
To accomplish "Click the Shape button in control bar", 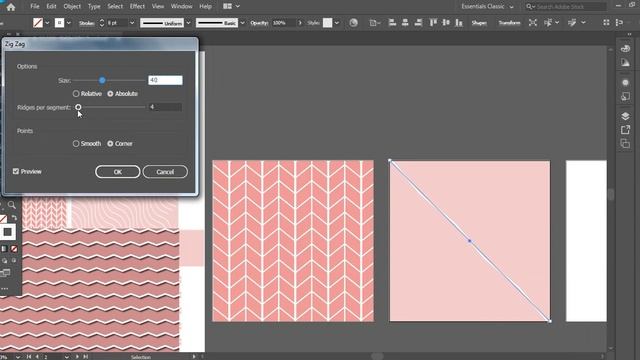I will click(x=479, y=23).
